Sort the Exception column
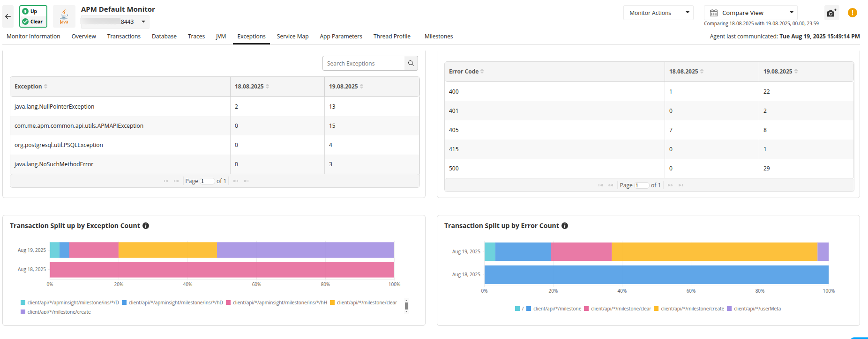This screenshot has width=868, height=339. click(45, 87)
